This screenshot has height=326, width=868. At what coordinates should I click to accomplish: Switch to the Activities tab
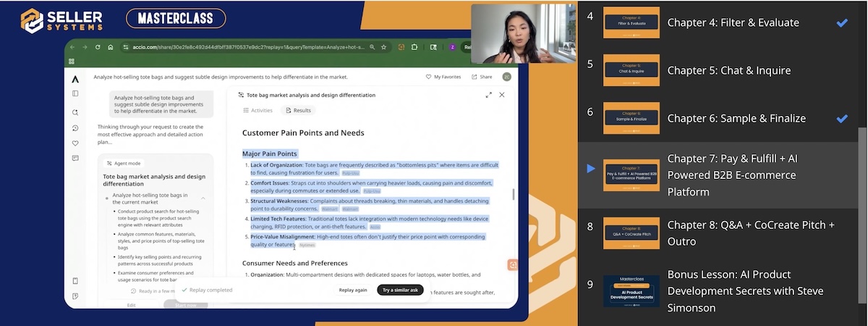coord(258,110)
